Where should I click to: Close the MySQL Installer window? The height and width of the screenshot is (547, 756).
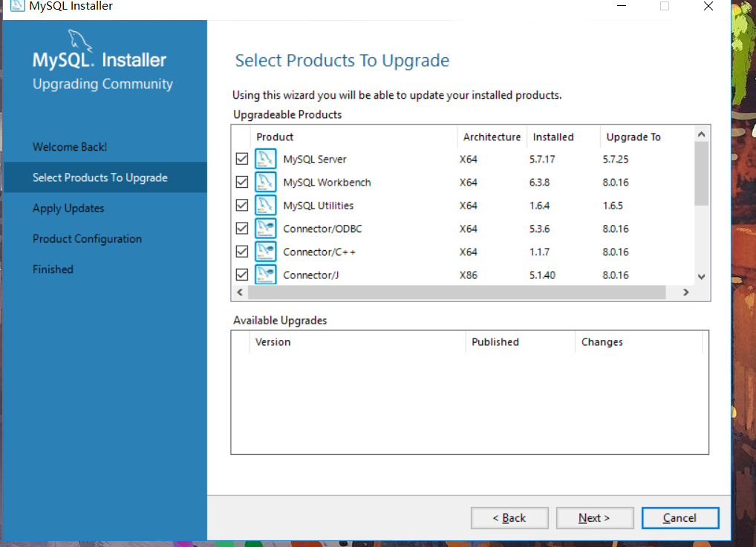[708, 6]
